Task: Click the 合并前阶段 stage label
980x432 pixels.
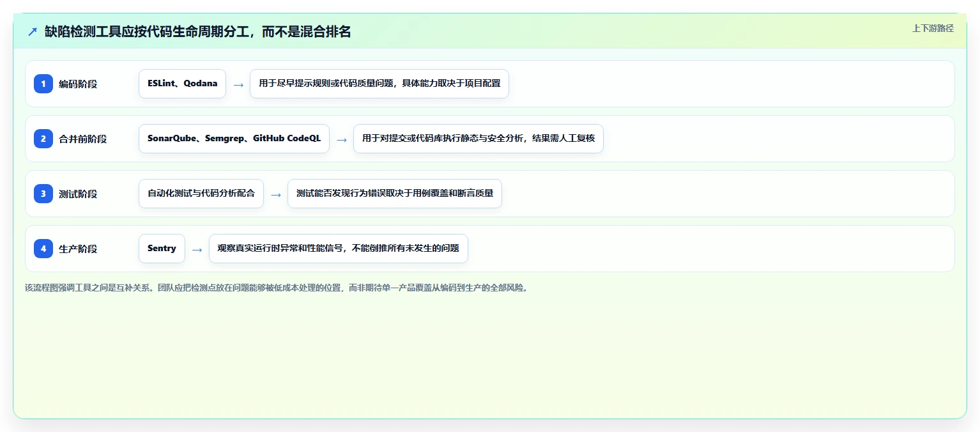Action: [x=83, y=139]
